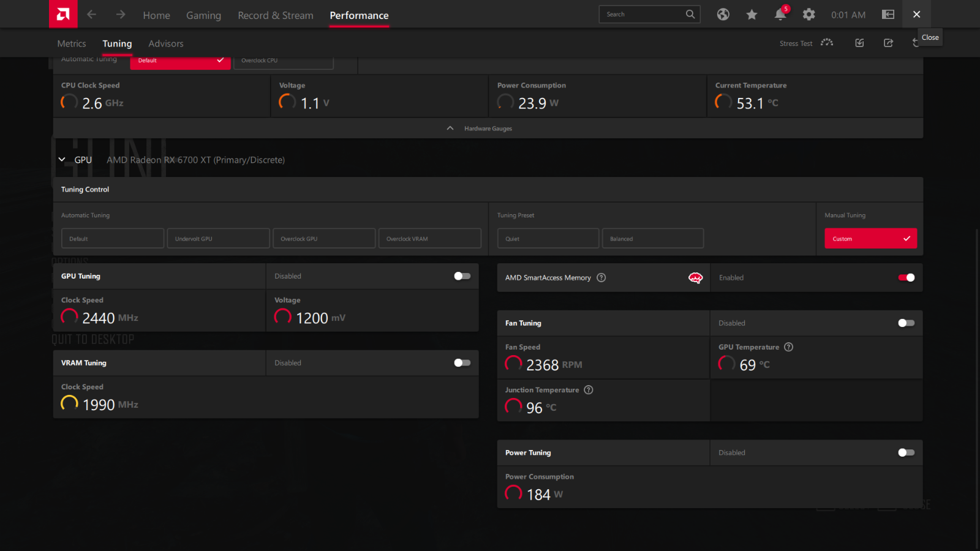
Task: Click AMD Radeon RX 6700 XT label
Action: coord(195,160)
